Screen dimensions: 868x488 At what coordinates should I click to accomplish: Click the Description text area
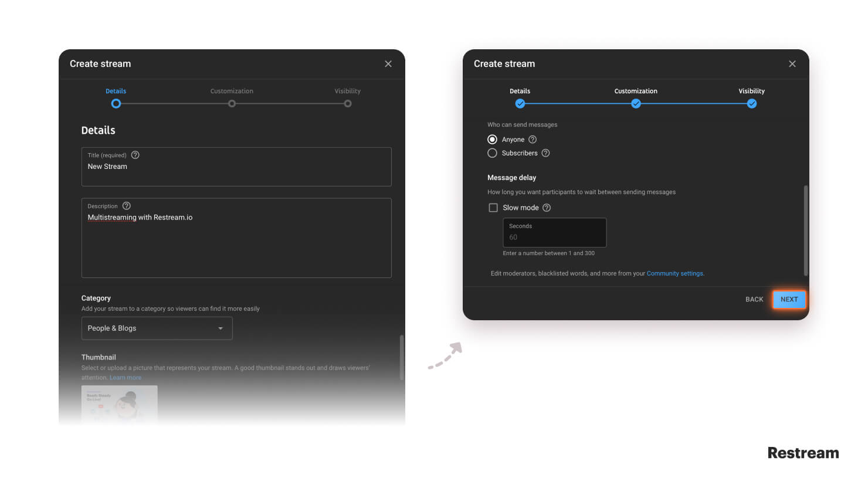point(236,238)
